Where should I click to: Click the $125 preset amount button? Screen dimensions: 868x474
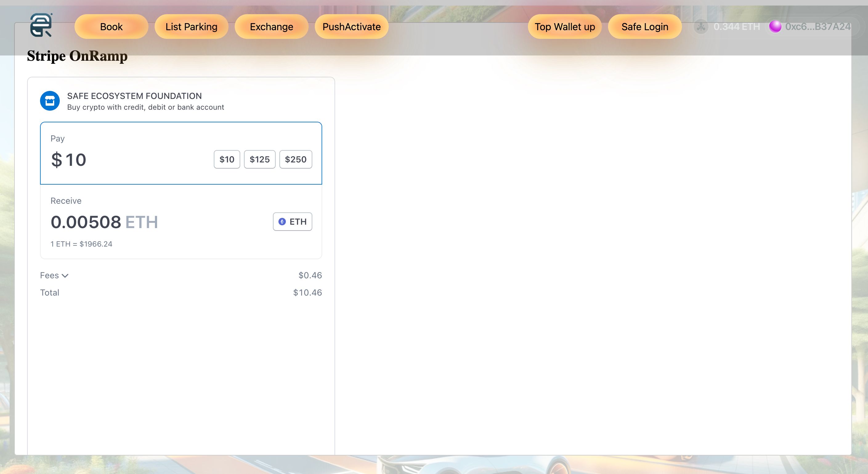click(x=259, y=159)
